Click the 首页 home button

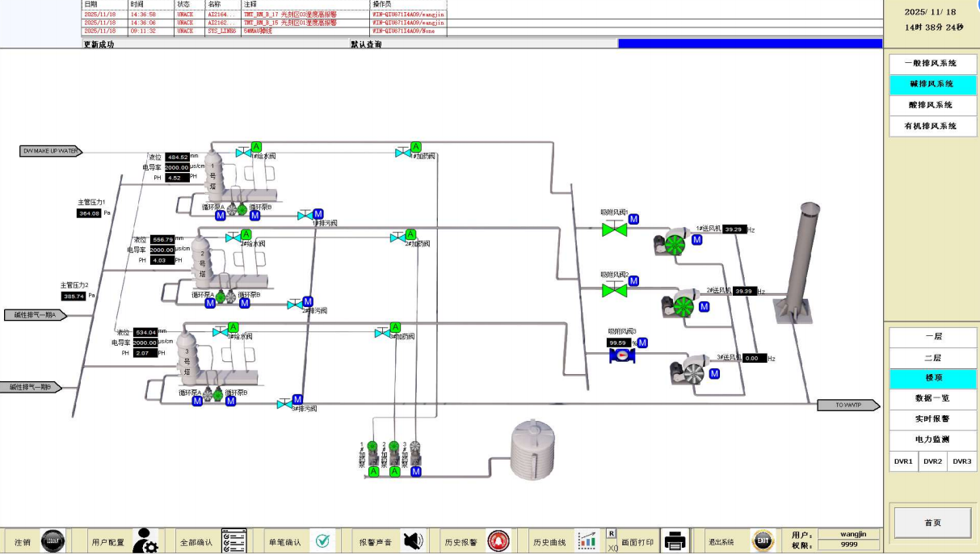[x=932, y=523]
